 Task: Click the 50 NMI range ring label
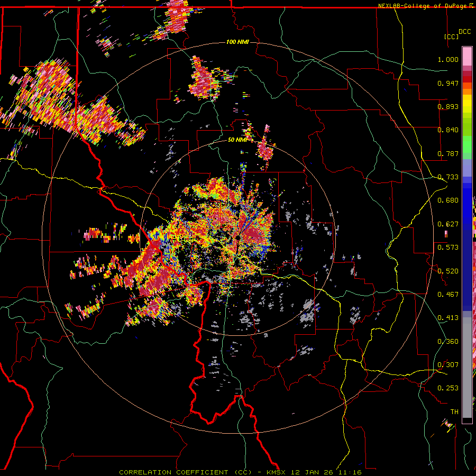pyautogui.click(x=237, y=140)
